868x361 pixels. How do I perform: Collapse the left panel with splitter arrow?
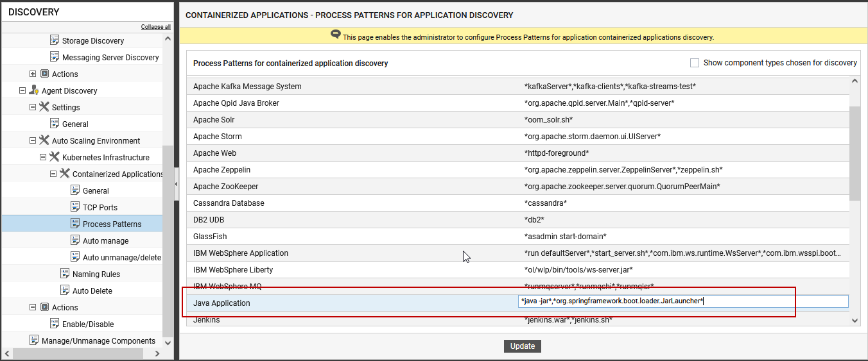[177, 183]
